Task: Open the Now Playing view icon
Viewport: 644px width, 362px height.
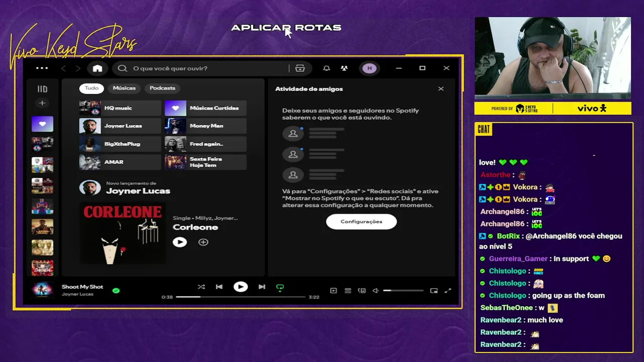Action: [334, 291]
